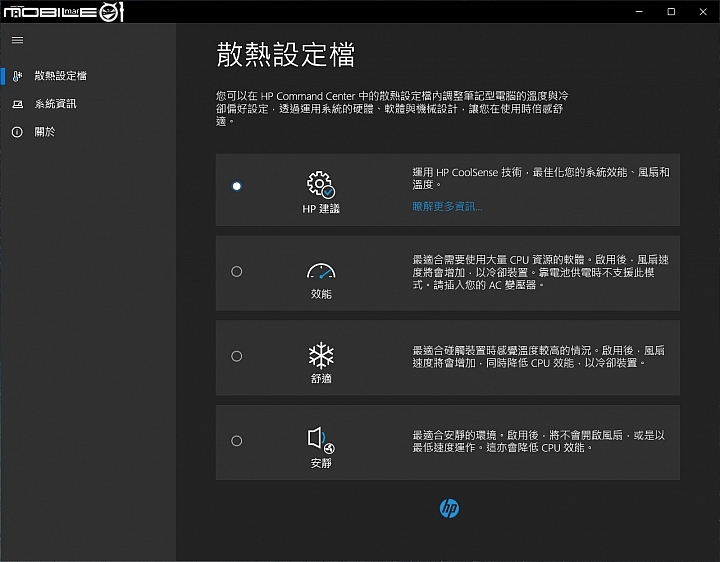Click the laptop icon beside 系統資訊

(17, 104)
